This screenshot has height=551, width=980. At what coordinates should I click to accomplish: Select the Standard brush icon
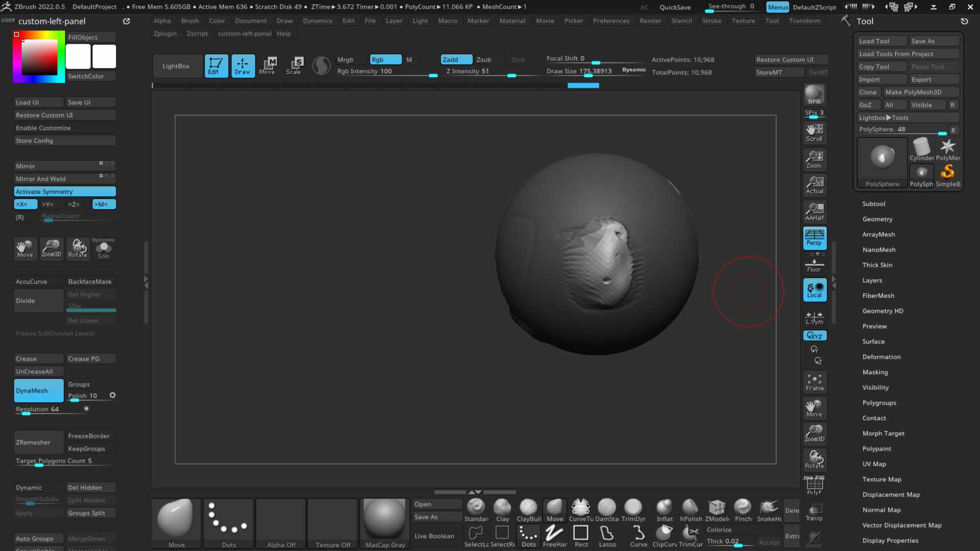click(x=476, y=511)
